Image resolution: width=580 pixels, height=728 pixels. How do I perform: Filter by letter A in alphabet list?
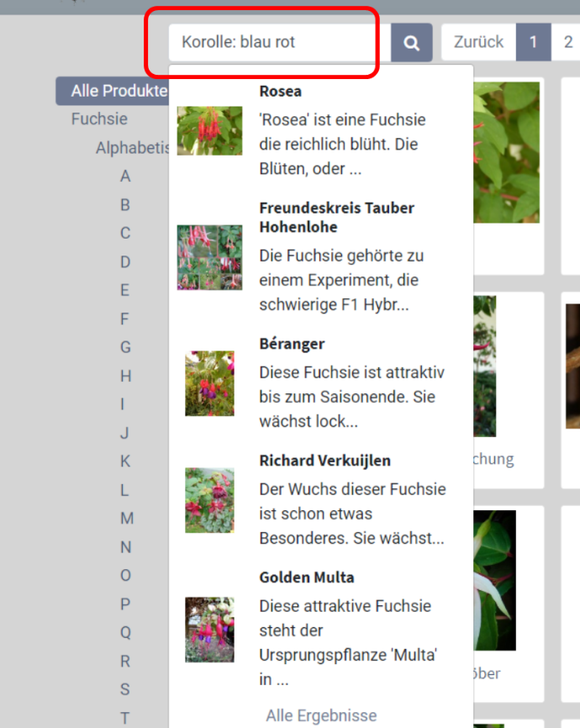(125, 177)
